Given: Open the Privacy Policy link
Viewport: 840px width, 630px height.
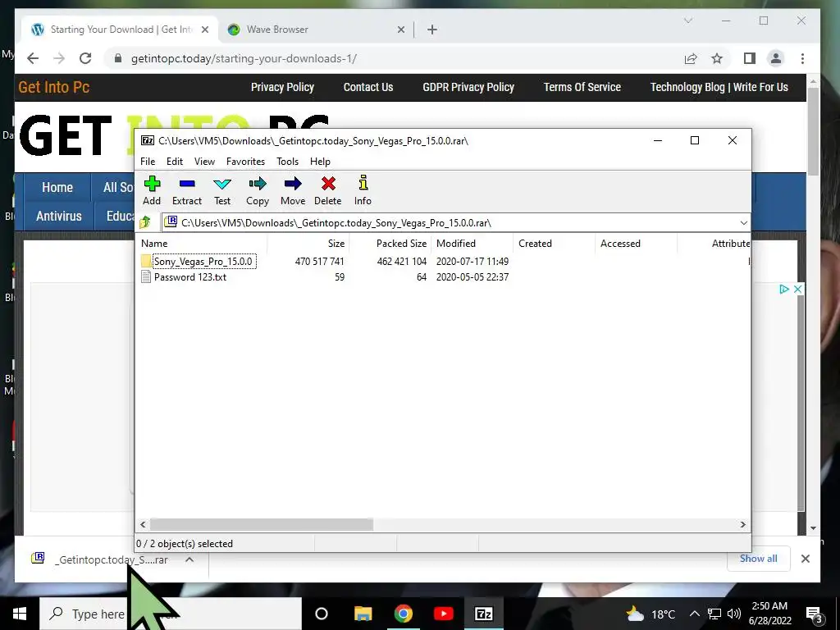Looking at the screenshot, I should (282, 87).
